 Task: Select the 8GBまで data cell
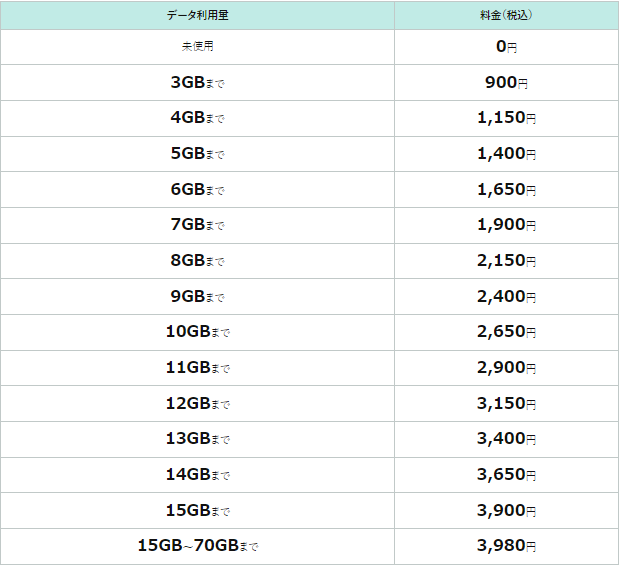[197, 261]
